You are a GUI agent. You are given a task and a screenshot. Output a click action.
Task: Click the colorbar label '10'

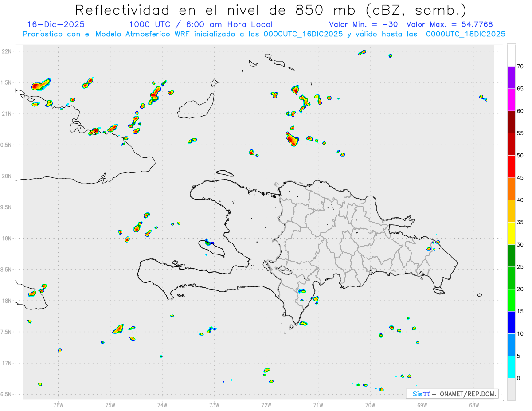point(520,333)
